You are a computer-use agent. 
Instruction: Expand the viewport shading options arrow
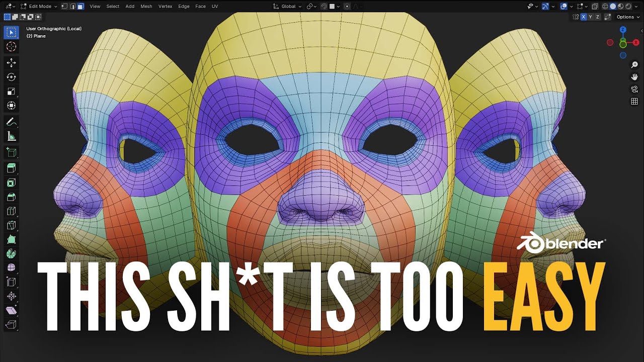[x=636, y=7]
